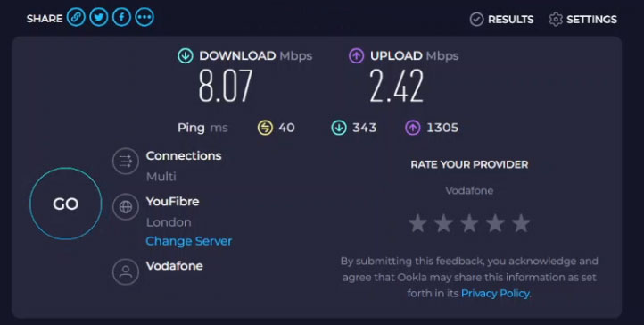Viewport: 644px width, 325px height.
Task: Open more share options ellipsis icon
Action: [x=144, y=17]
